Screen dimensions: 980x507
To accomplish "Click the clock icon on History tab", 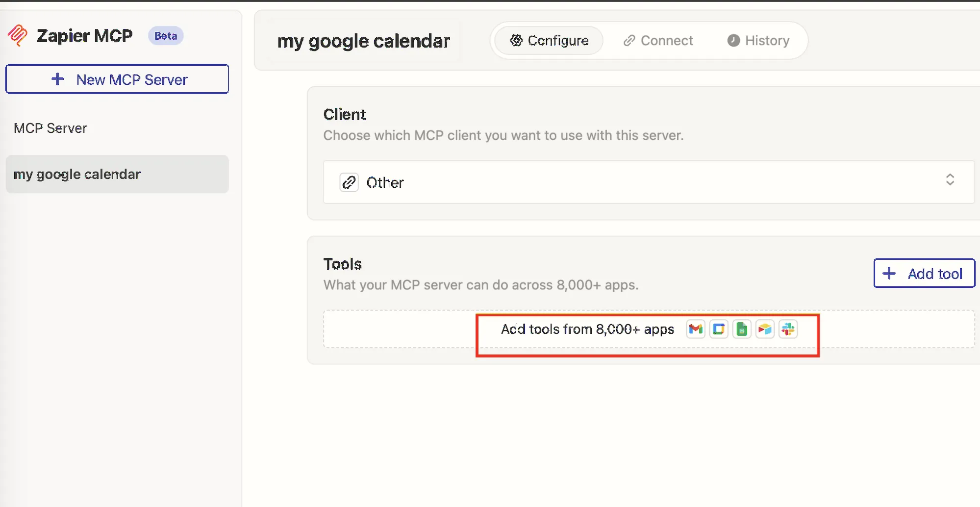I will 733,40.
